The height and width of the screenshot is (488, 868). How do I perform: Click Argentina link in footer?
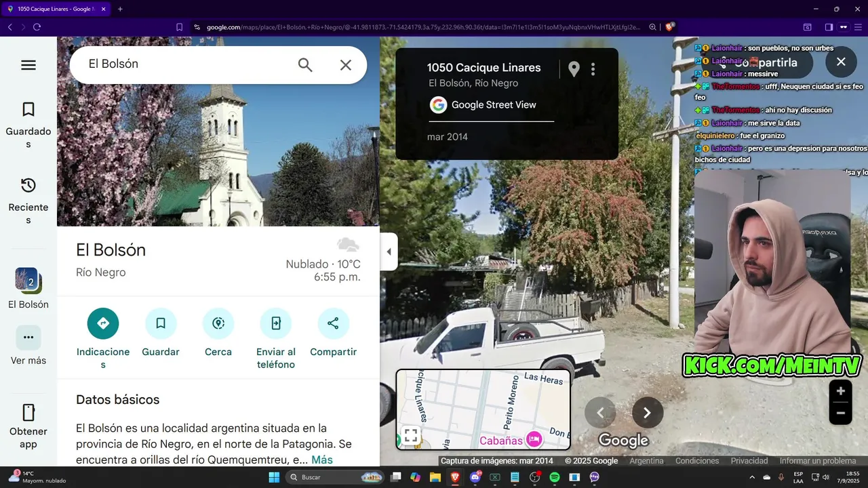(646, 461)
